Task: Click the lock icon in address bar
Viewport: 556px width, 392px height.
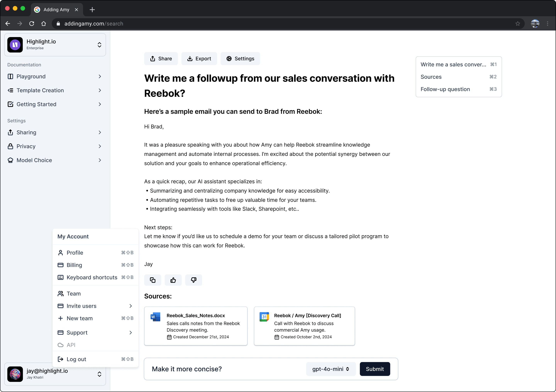Action: tap(58, 24)
